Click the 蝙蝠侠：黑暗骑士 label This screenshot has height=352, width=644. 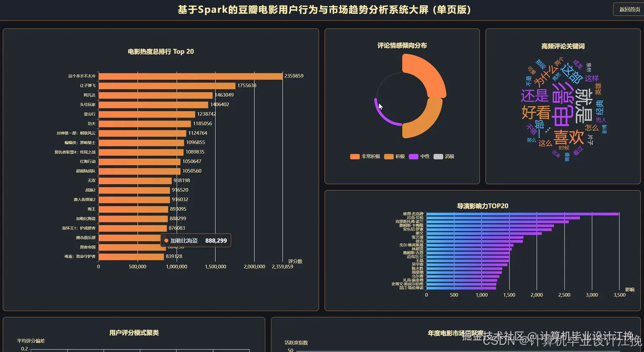[80, 143]
